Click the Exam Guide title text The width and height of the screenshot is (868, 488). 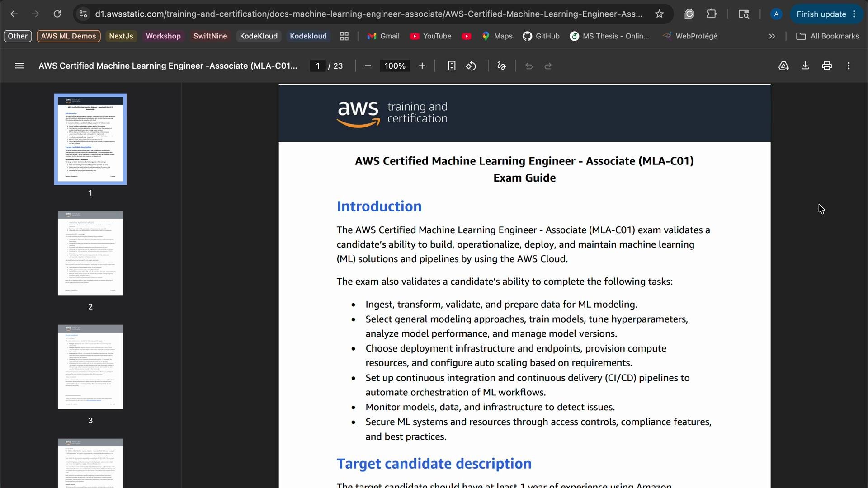524,178
